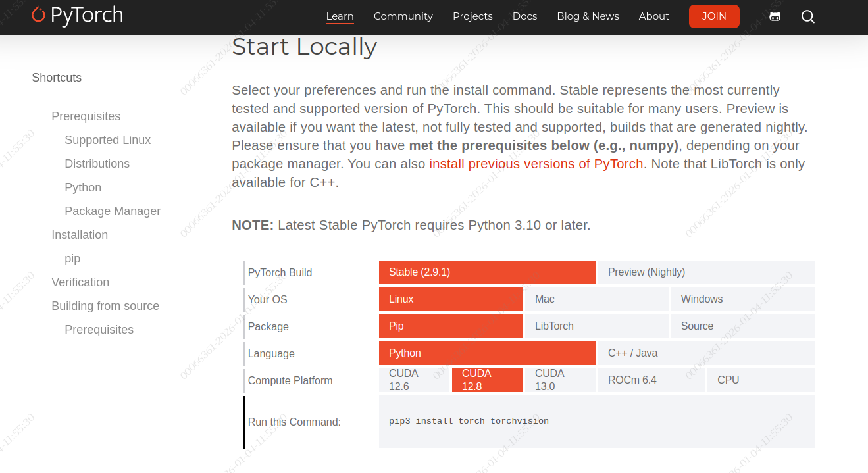Jump to pip shortcut in sidebar
Viewport: 868px width, 473px height.
[72, 259]
